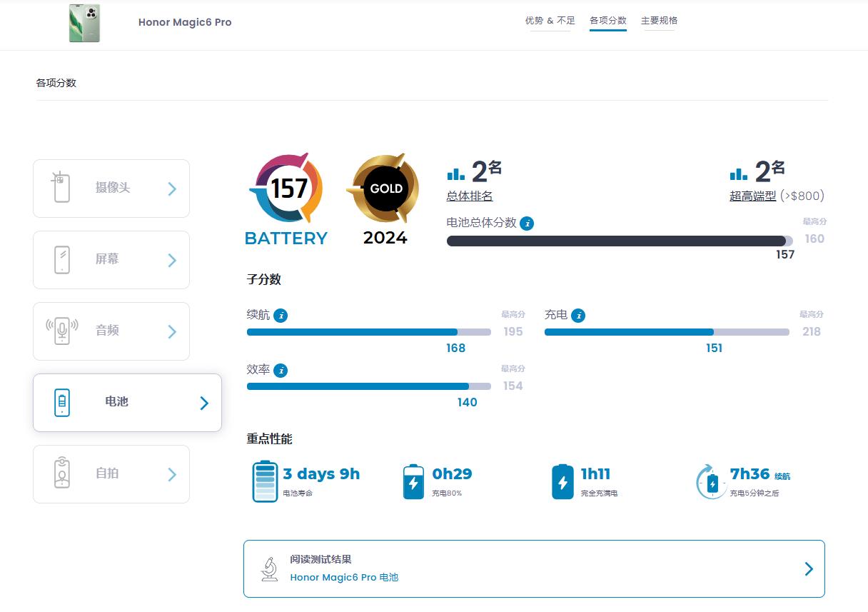Image resolution: width=868 pixels, height=612 pixels.
Task: Click the selfie phone icon
Action: click(62, 473)
